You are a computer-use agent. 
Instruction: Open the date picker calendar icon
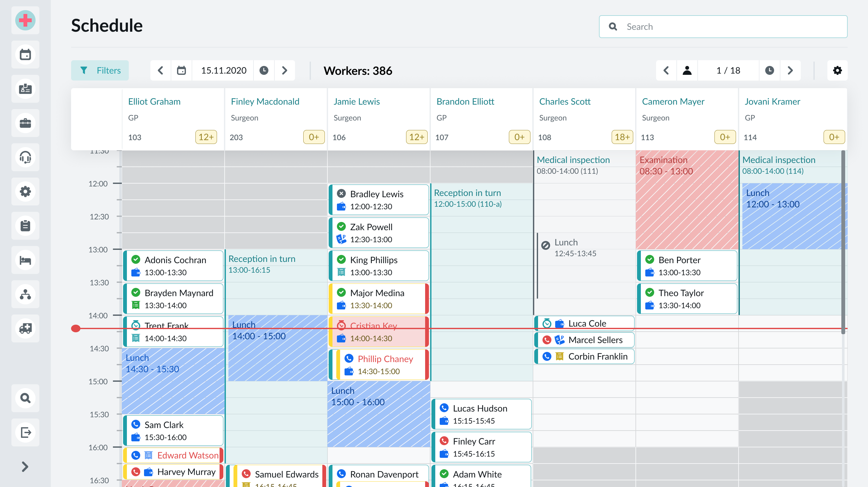point(181,70)
